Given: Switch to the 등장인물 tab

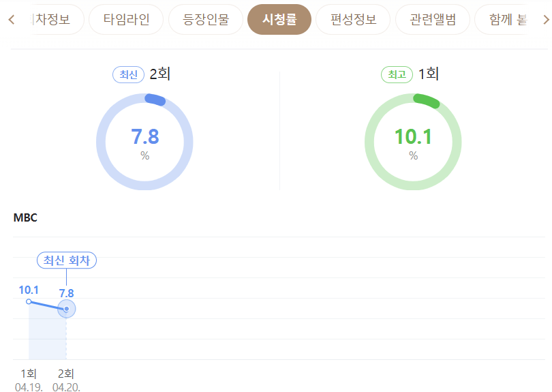Looking at the screenshot, I should click(206, 19).
